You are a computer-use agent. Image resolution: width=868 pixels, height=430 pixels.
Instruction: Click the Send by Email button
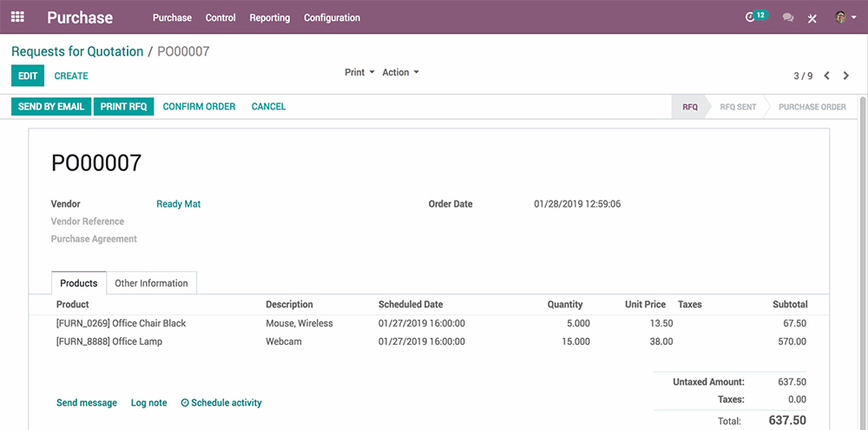(51, 107)
